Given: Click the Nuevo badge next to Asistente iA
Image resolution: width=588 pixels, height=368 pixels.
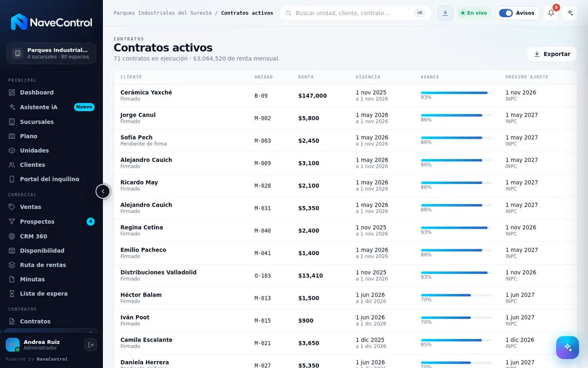Looking at the screenshot, I should coord(84,107).
